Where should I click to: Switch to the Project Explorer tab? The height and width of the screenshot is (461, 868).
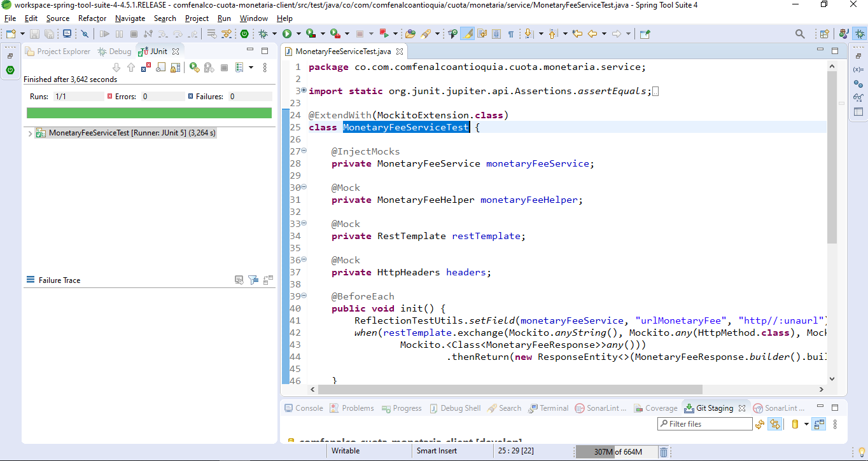click(58, 52)
